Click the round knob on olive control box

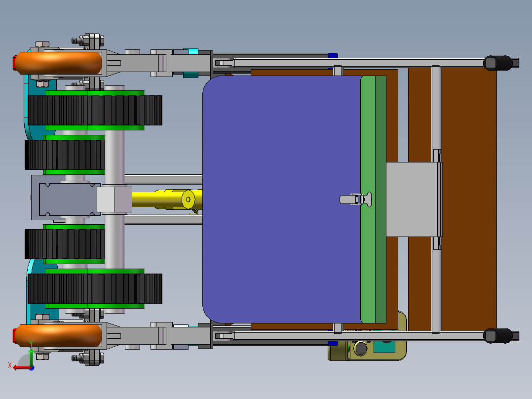360,348
